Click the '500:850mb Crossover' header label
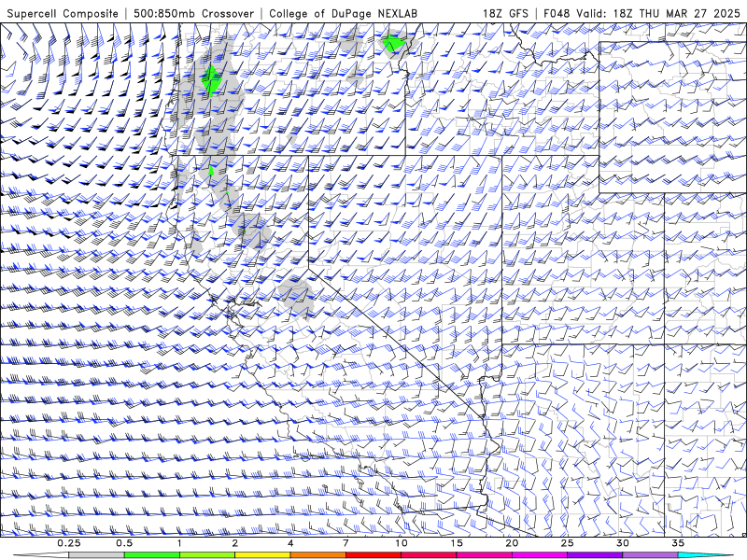 point(193,13)
